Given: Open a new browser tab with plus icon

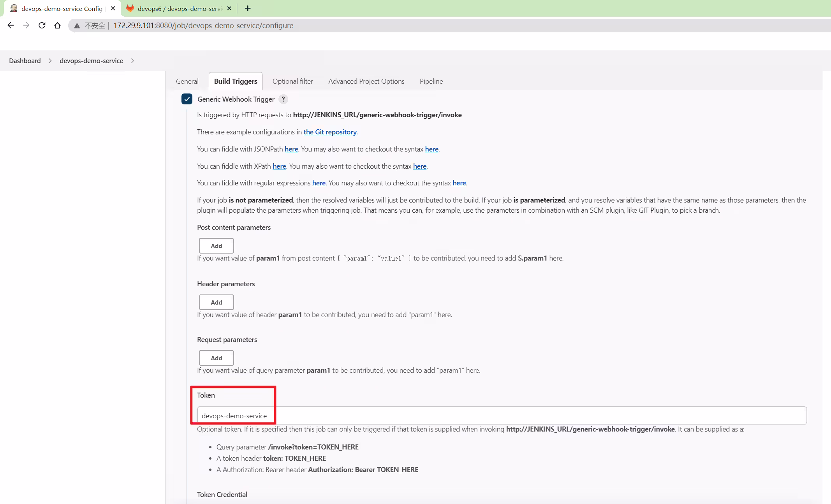Looking at the screenshot, I should [x=248, y=8].
